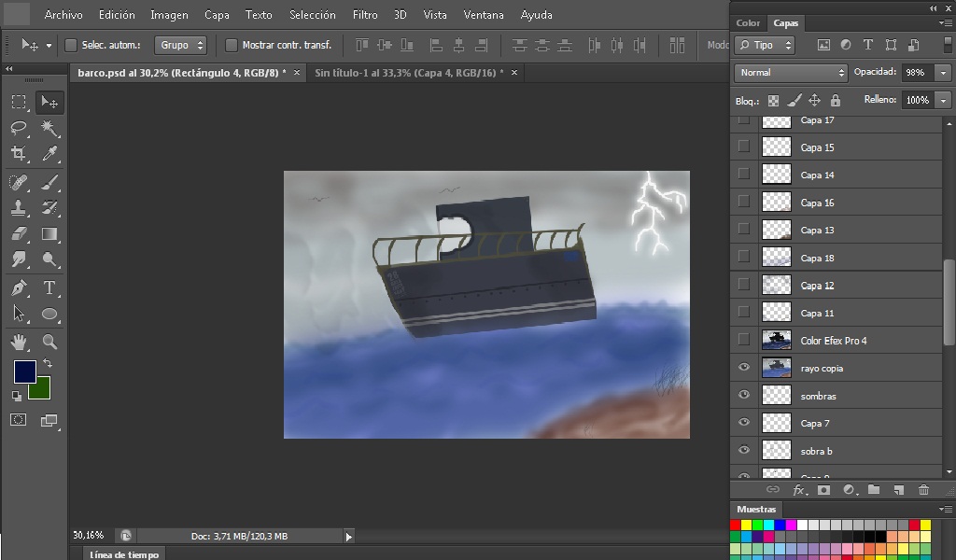
Task: Switch to the Sin título-1 document tab
Action: coord(407,72)
